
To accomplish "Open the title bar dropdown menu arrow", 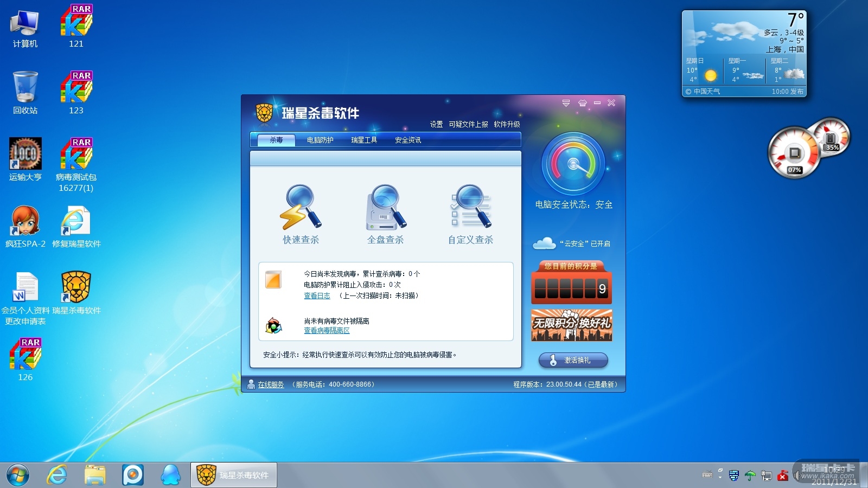I will point(566,103).
